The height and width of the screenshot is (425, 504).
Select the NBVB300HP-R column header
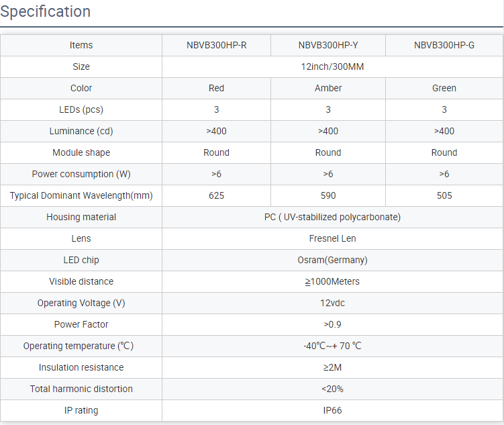(x=216, y=46)
